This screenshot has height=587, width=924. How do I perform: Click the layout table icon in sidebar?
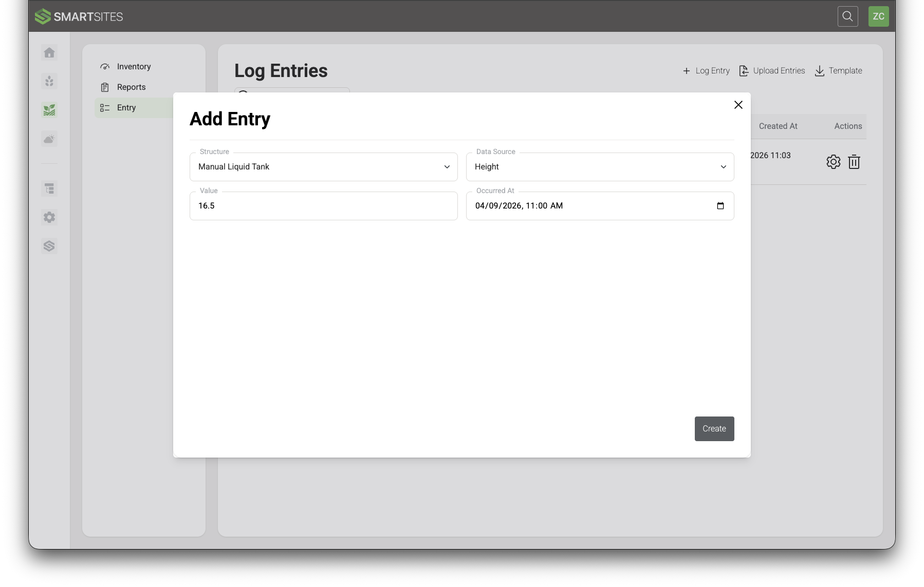49,188
